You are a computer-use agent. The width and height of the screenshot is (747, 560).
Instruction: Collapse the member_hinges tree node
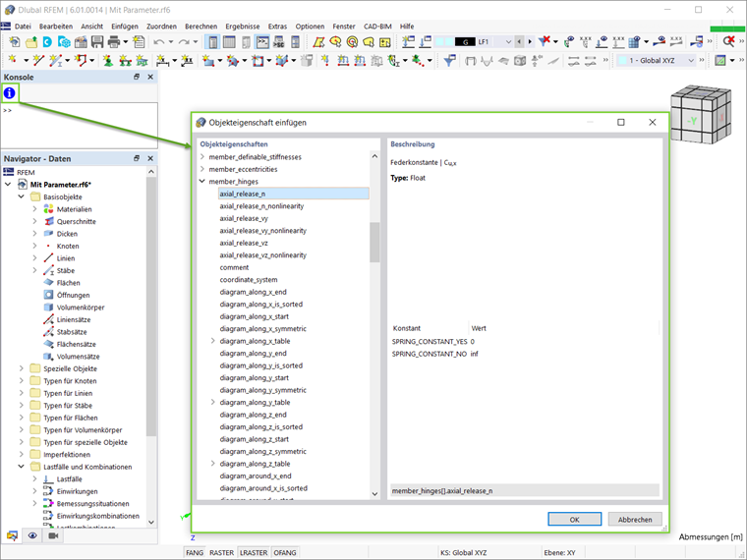(x=202, y=182)
